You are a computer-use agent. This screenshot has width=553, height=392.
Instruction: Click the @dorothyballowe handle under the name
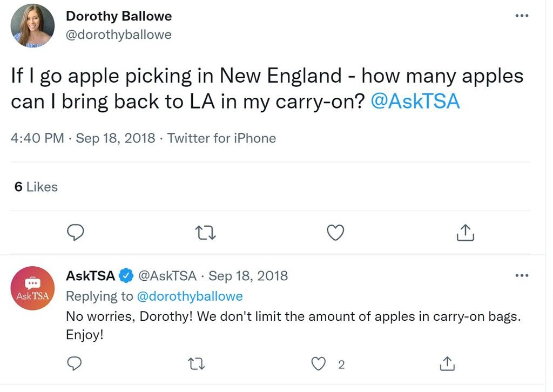click(x=118, y=35)
